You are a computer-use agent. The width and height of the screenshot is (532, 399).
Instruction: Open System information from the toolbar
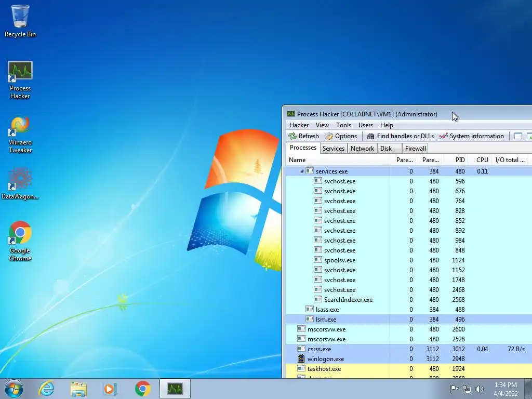click(472, 136)
